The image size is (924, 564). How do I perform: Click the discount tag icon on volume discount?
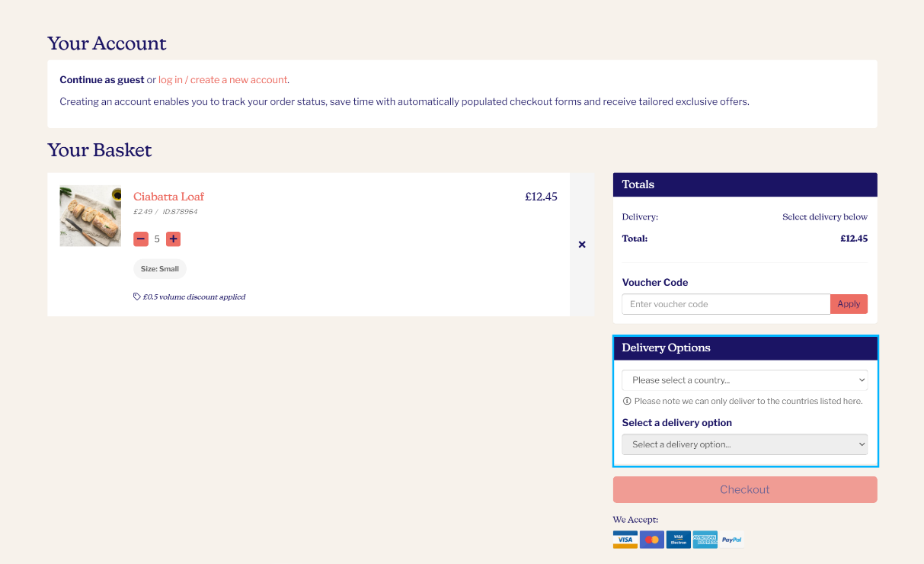point(137,296)
